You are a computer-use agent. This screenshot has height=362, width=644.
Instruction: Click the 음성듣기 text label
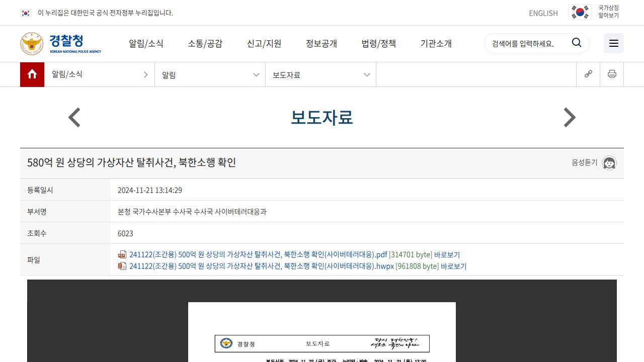click(x=584, y=163)
